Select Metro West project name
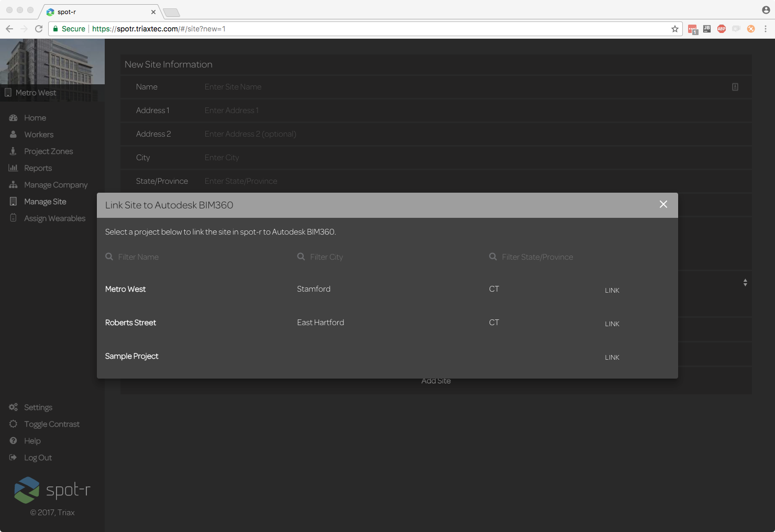 pos(126,289)
